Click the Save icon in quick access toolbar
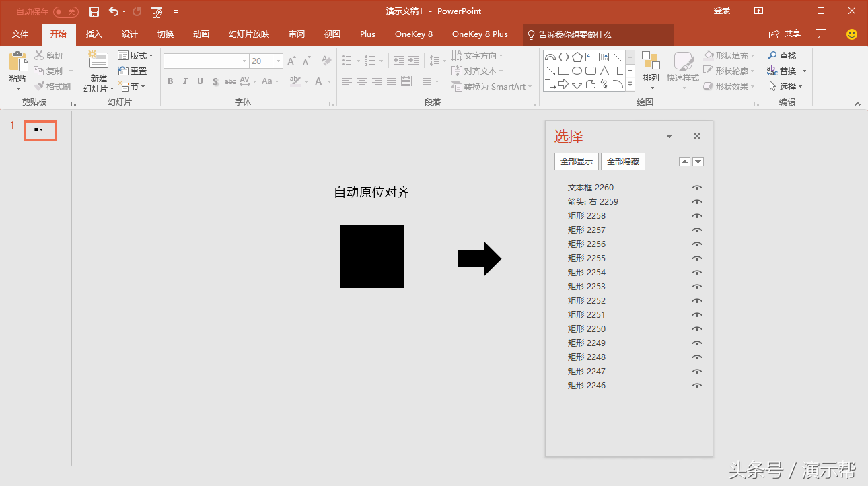Image resolution: width=868 pixels, height=486 pixels. coord(94,11)
